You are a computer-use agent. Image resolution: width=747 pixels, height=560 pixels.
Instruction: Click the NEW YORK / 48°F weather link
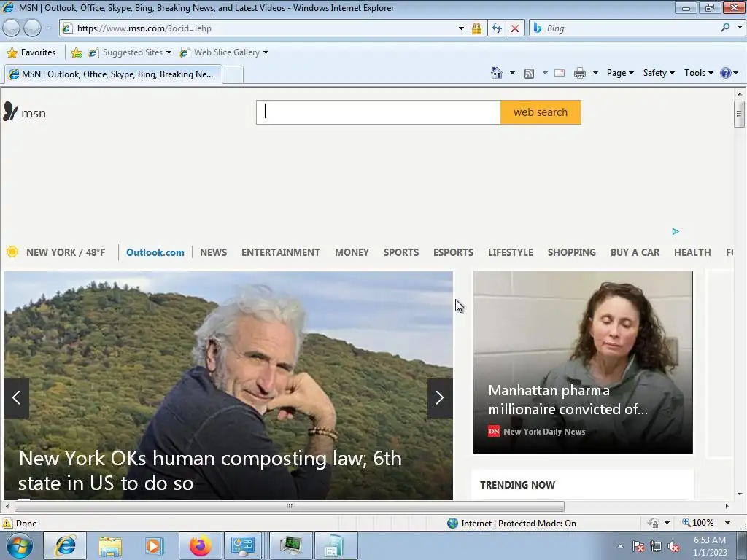(66, 252)
